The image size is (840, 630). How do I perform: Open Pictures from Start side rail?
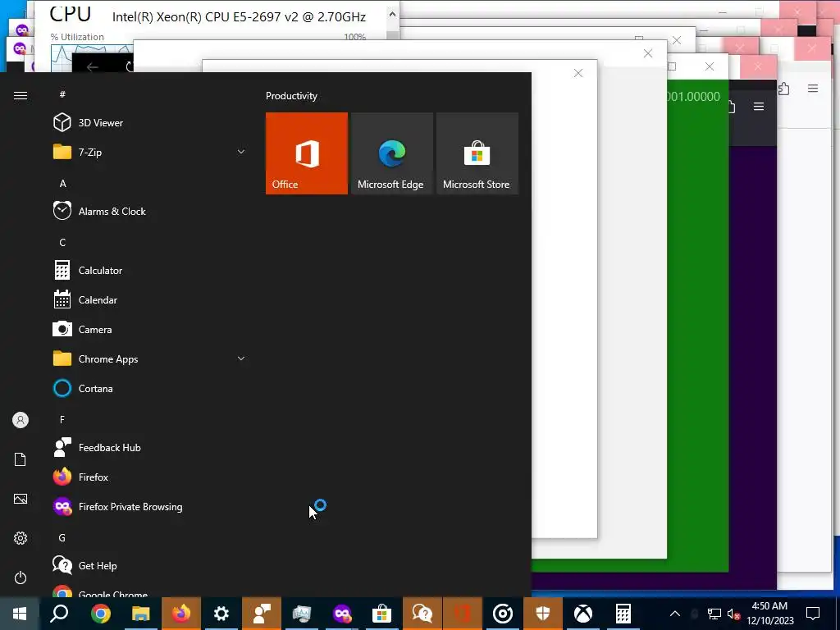[21, 499]
